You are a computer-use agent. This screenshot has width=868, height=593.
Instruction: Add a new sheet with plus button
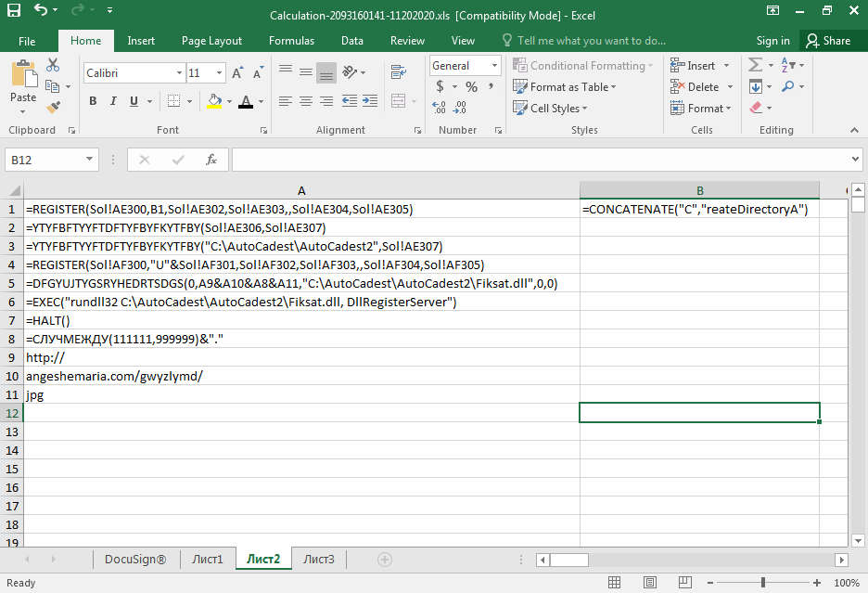click(x=385, y=560)
